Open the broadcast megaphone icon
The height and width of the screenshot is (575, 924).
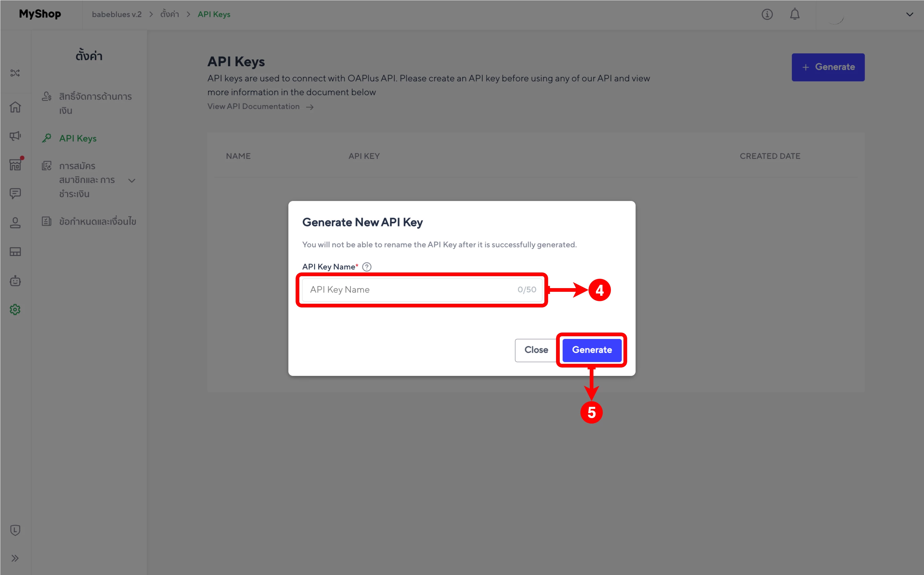15,136
